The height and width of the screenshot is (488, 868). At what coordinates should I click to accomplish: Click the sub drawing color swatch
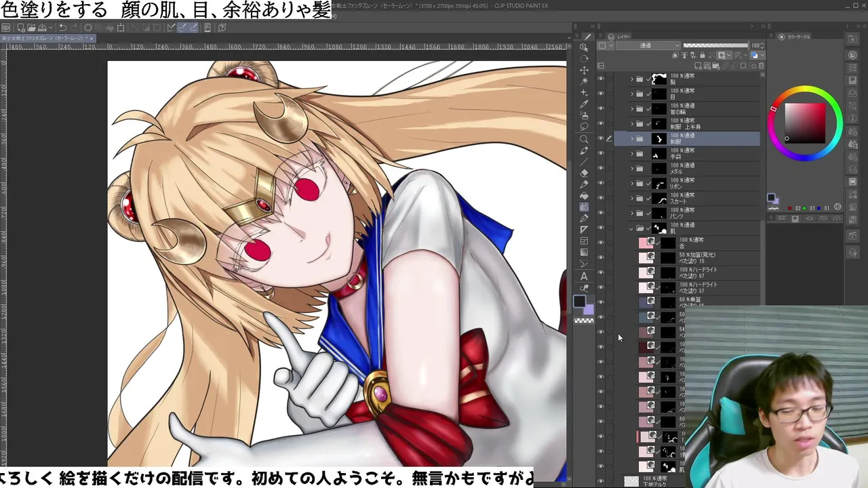click(x=588, y=309)
